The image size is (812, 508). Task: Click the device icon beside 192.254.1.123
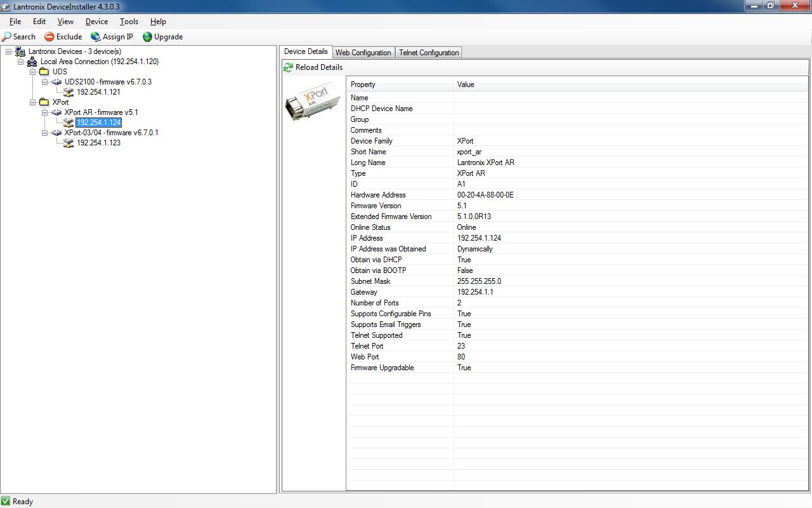69,143
